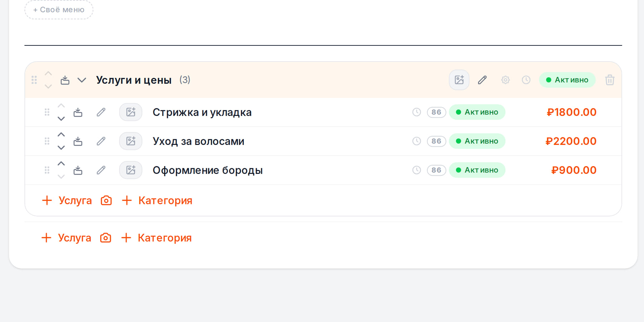This screenshot has width=644, height=322.
Task: Open clock icon for 'Уход за волосами'
Action: pos(416,141)
